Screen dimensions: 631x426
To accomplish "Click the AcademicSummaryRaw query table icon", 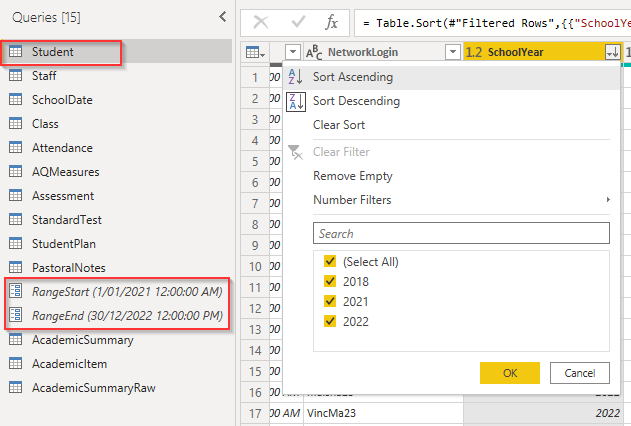I will coord(16,388).
